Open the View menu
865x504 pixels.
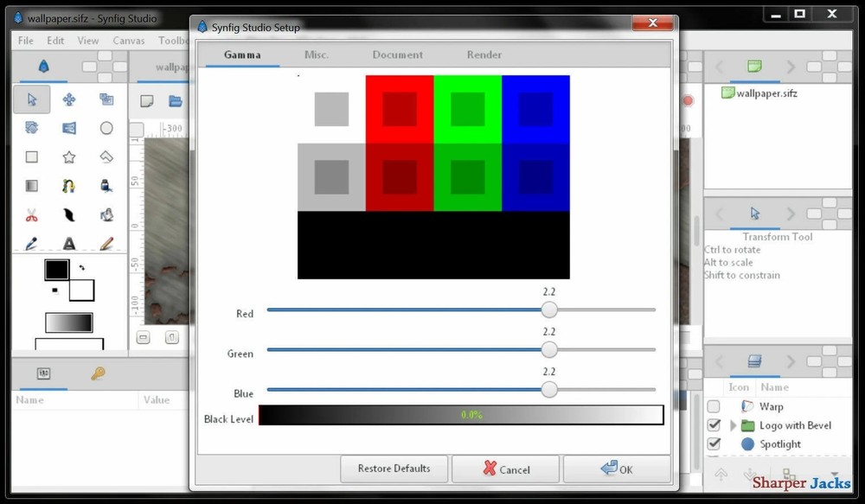87,41
